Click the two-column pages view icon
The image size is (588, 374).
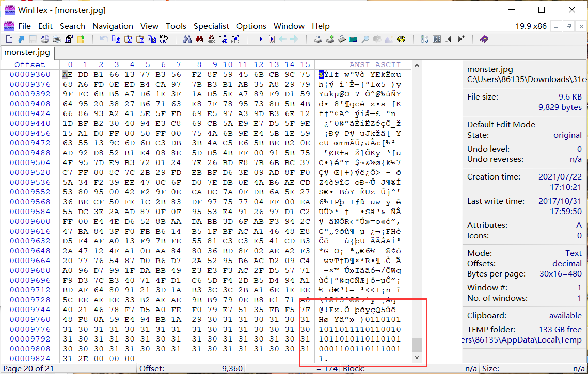click(x=437, y=39)
